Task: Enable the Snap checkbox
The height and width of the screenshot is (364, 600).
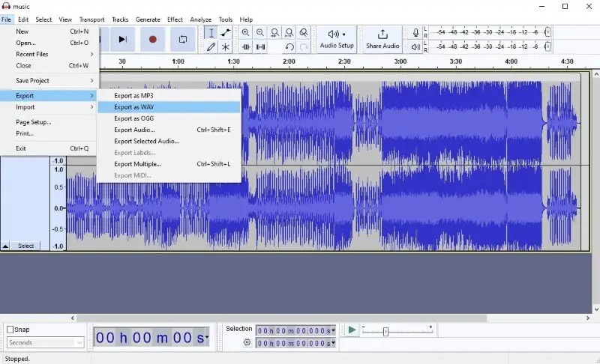Action: [x=10, y=330]
